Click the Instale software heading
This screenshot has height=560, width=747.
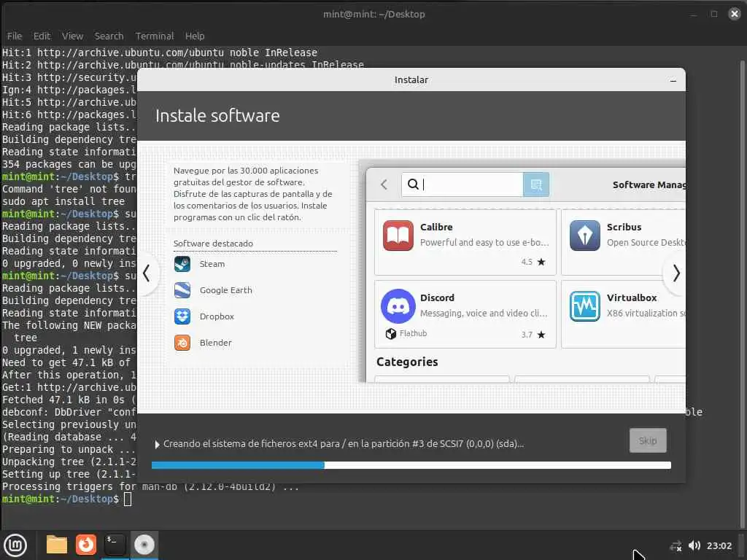point(217,116)
